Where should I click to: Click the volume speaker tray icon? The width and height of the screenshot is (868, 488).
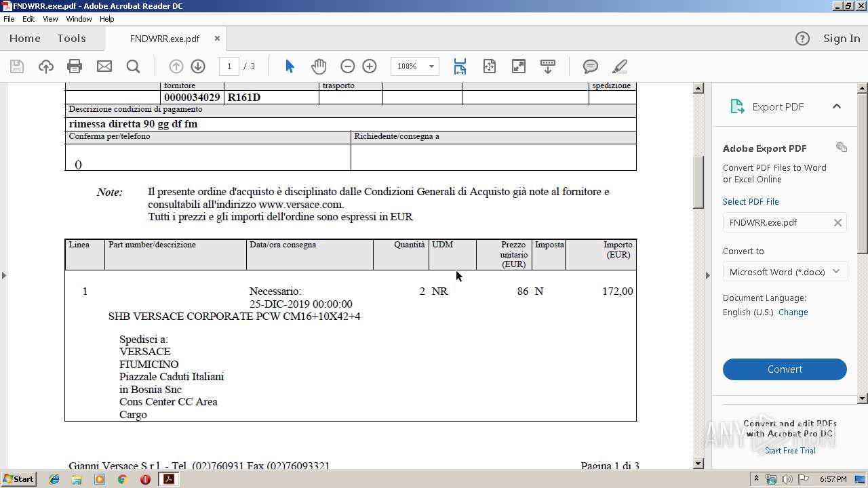(x=787, y=479)
